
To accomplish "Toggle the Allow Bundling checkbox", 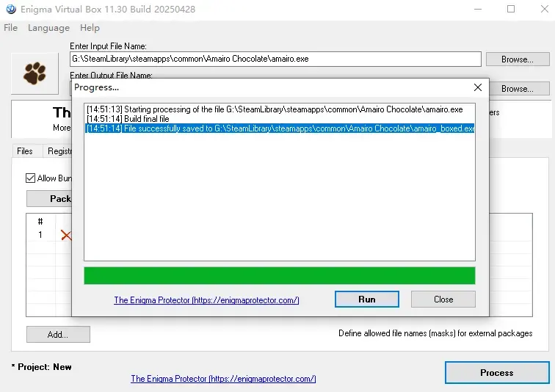I will point(30,178).
